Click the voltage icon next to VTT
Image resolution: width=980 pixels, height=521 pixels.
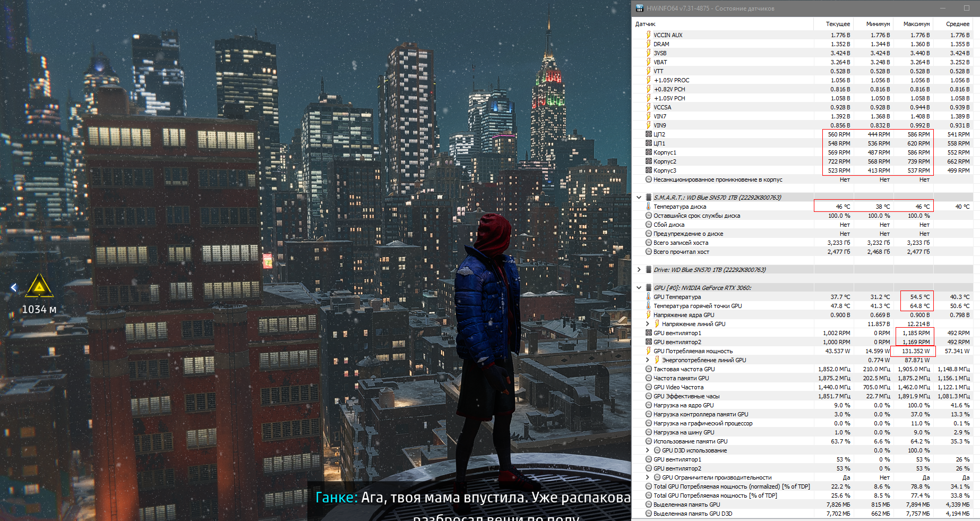coord(648,71)
